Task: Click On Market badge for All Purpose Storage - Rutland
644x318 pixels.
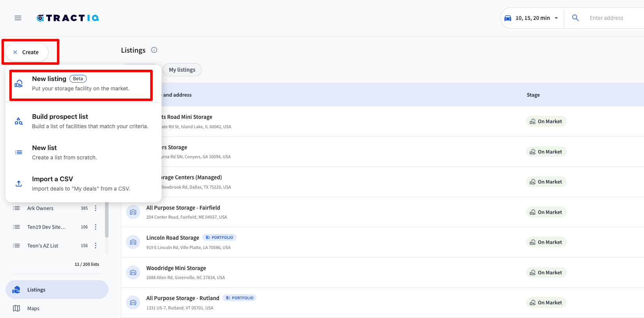Action: [x=546, y=302]
